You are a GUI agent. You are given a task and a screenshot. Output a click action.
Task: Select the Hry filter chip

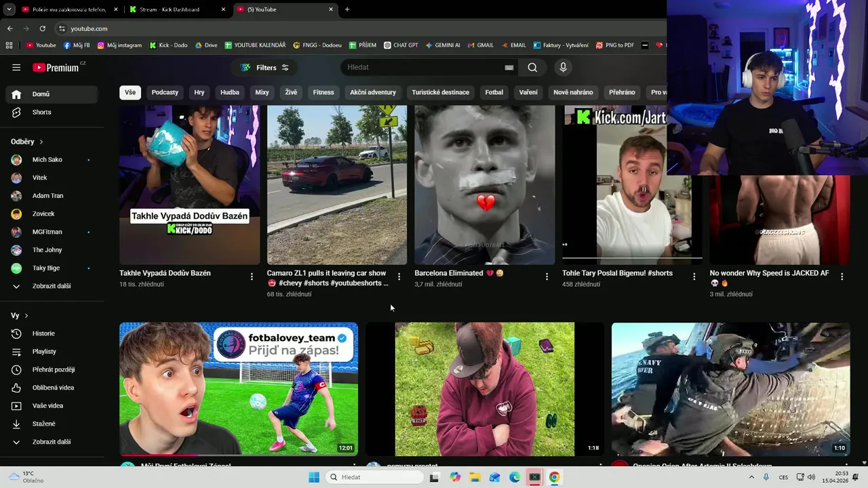199,92
